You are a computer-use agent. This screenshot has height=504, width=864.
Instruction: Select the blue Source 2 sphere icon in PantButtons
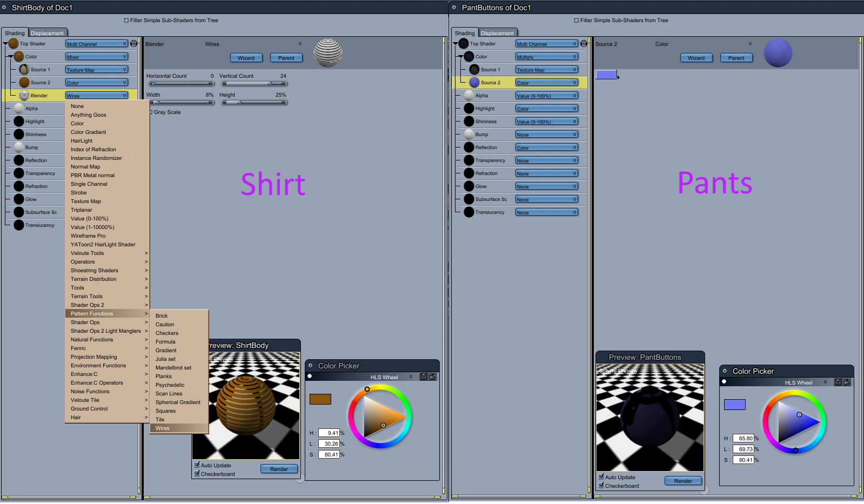[x=474, y=82]
